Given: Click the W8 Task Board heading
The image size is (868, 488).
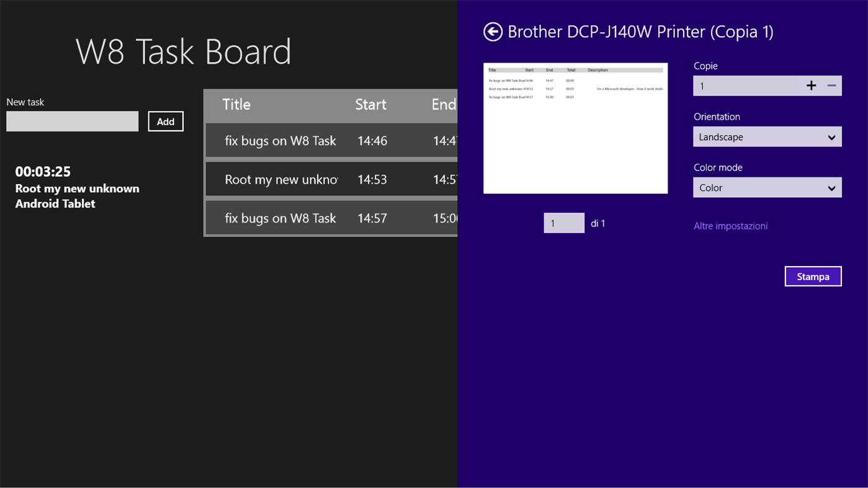Looking at the screenshot, I should [183, 52].
